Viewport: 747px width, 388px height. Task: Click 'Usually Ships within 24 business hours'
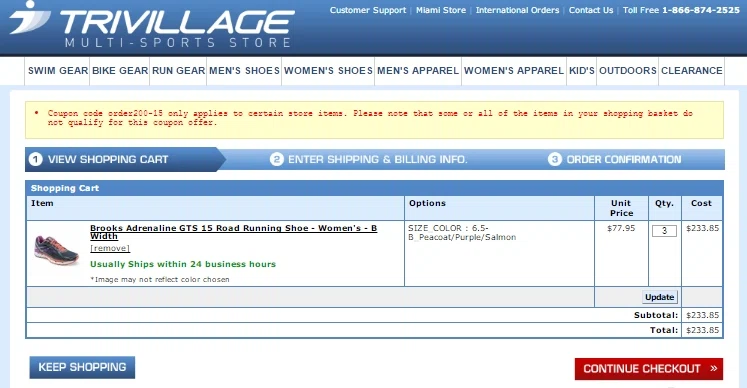[183, 264]
